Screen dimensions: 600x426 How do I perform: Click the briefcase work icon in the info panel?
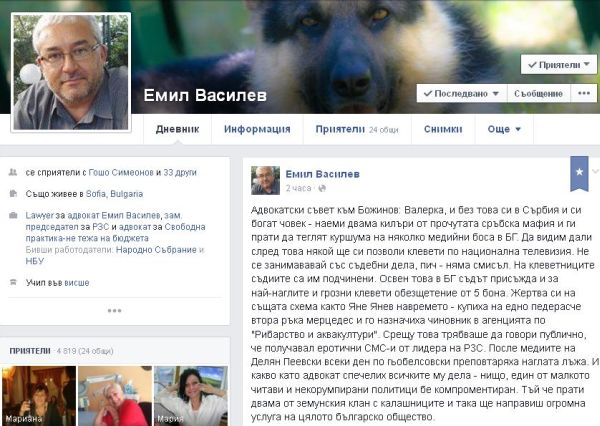pos(13,215)
